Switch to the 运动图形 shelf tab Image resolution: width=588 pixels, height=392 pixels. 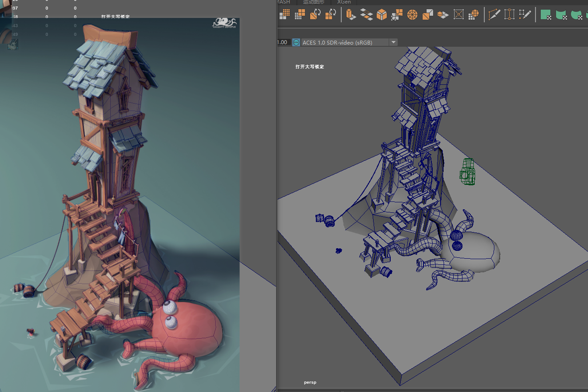pos(314,2)
